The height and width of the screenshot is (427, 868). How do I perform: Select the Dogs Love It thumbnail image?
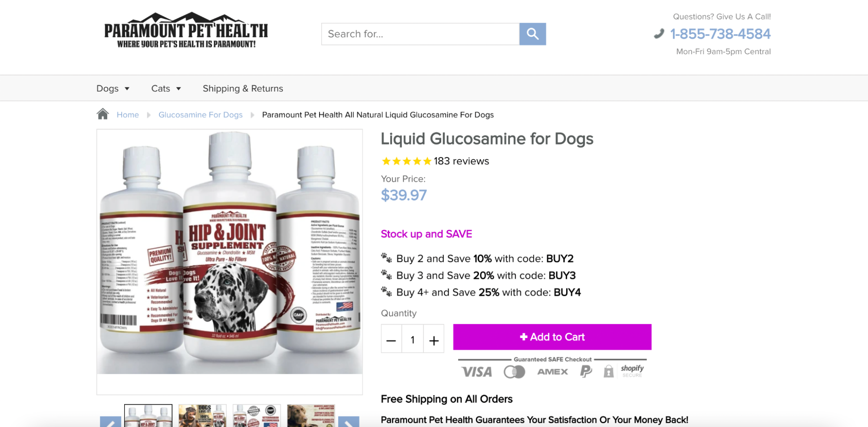202,416
